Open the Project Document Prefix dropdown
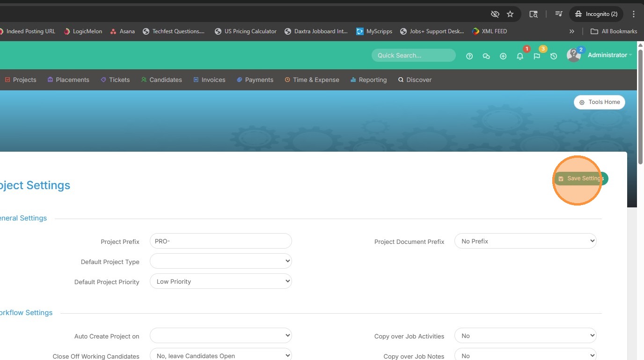Image resolution: width=644 pixels, height=360 pixels. pyautogui.click(x=525, y=241)
